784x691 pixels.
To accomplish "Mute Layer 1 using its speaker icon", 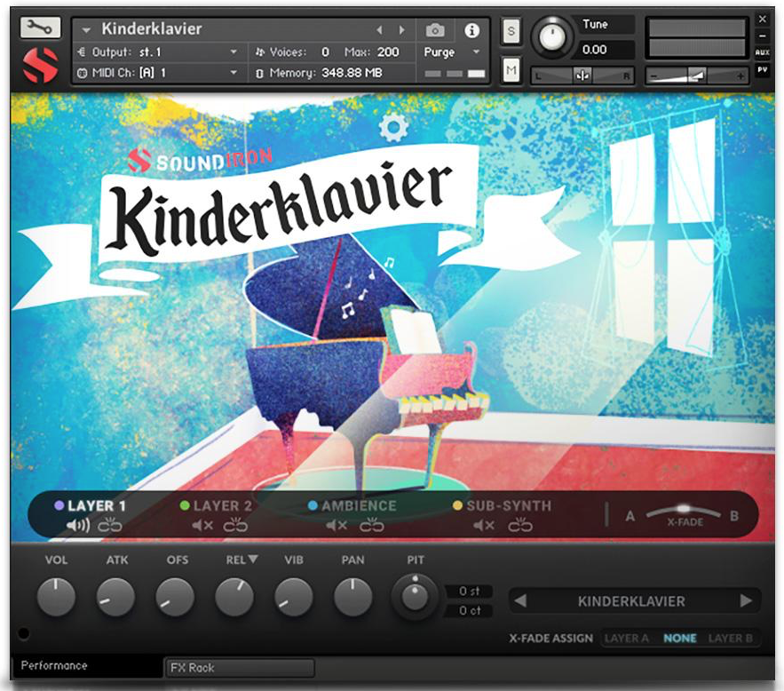I will (x=78, y=526).
